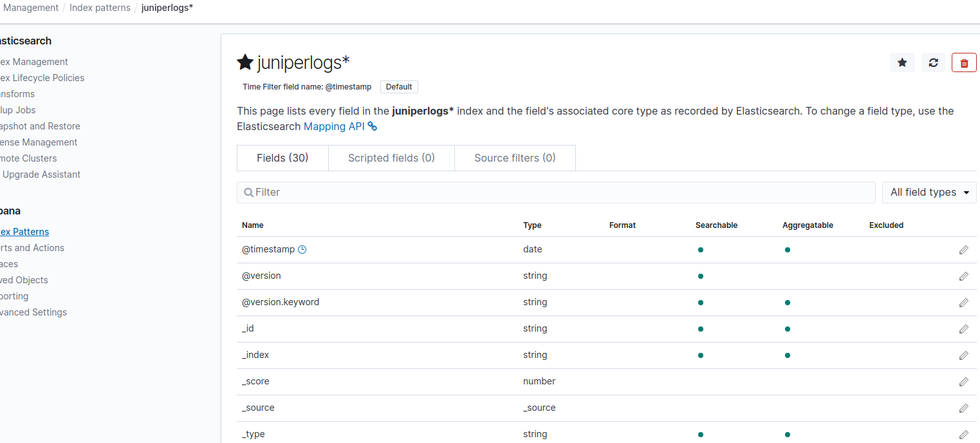Open Alerts and Actions in sidebar
Screen dimensions: 980x443
[32, 248]
